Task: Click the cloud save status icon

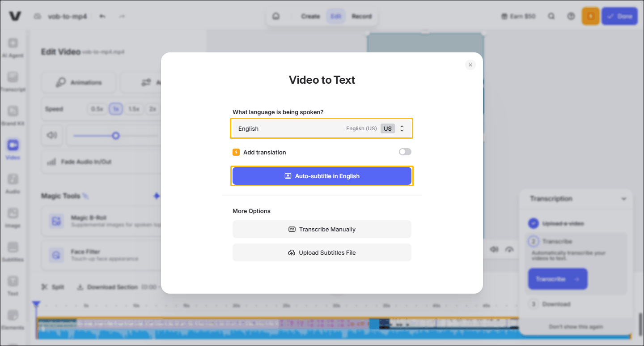Action: point(38,17)
